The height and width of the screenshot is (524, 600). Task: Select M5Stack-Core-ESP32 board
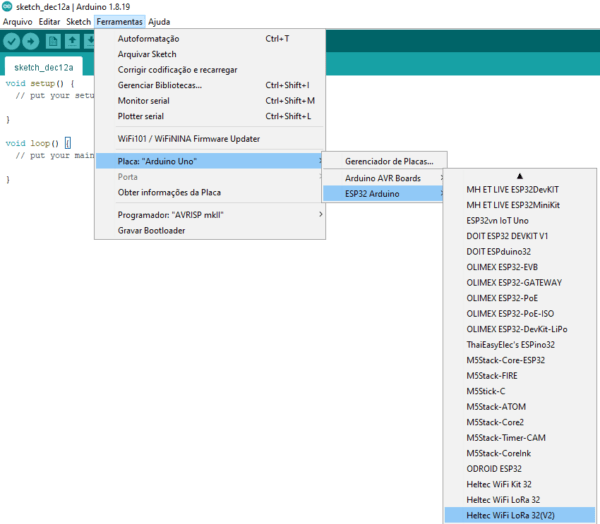[520, 360]
